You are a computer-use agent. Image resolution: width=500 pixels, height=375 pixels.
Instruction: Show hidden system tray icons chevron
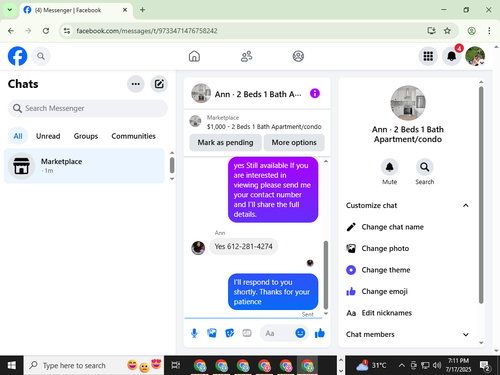tap(402, 366)
